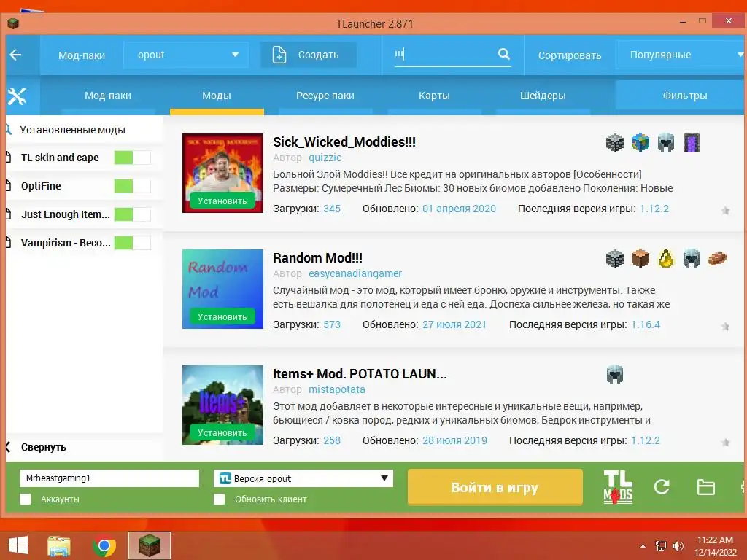Click the taskbar clock 11:22 AM
Image resolution: width=747 pixels, height=560 pixels.
coord(715,540)
